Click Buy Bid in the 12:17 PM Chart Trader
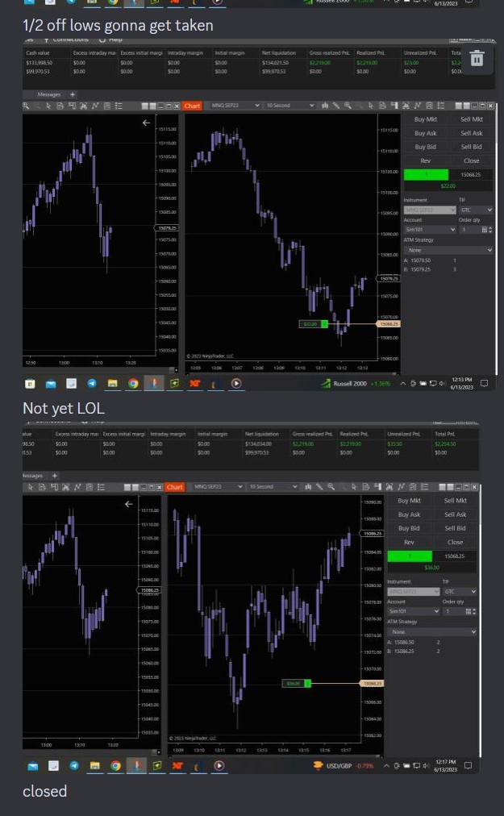This screenshot has width=504, height=816. click(x=409, y=528)
